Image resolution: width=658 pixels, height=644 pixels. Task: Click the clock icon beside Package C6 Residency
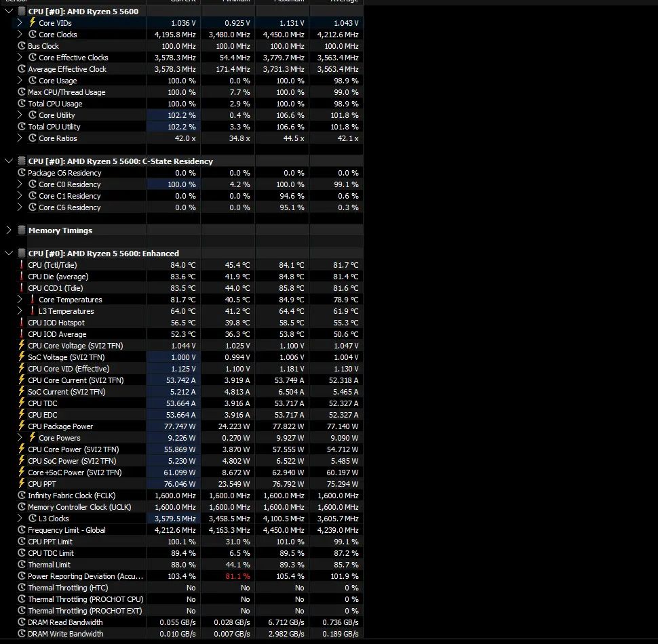(x=22, y=173)
